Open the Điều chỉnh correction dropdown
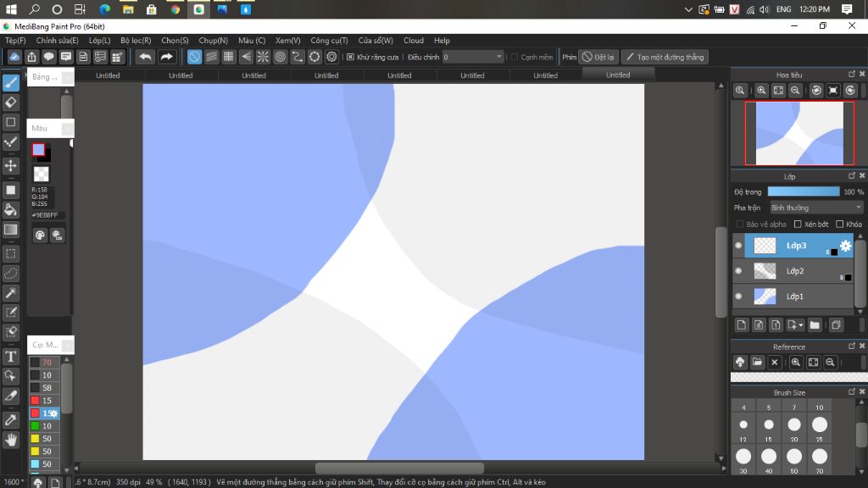868x488 pixels. coord(473,57)
